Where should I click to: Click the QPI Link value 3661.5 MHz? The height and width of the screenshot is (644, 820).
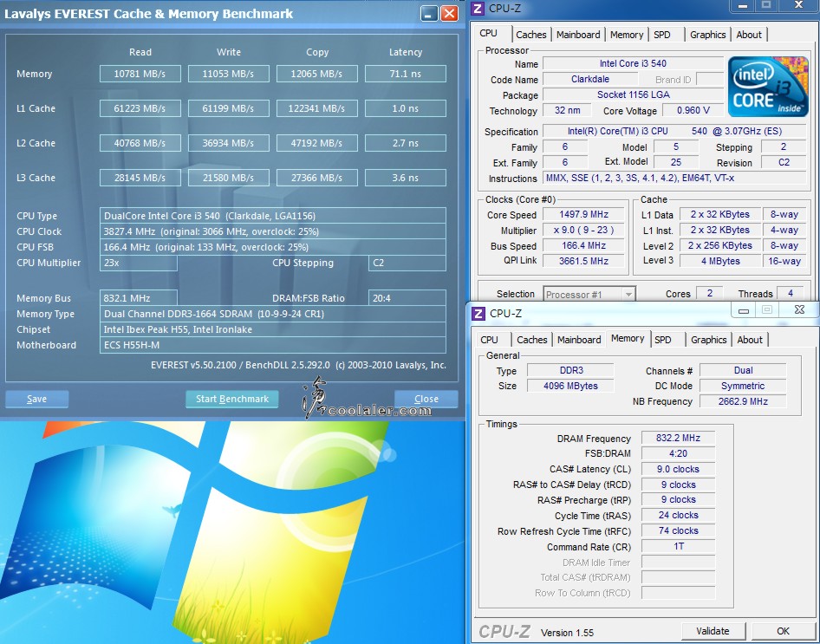pos(583,261)
